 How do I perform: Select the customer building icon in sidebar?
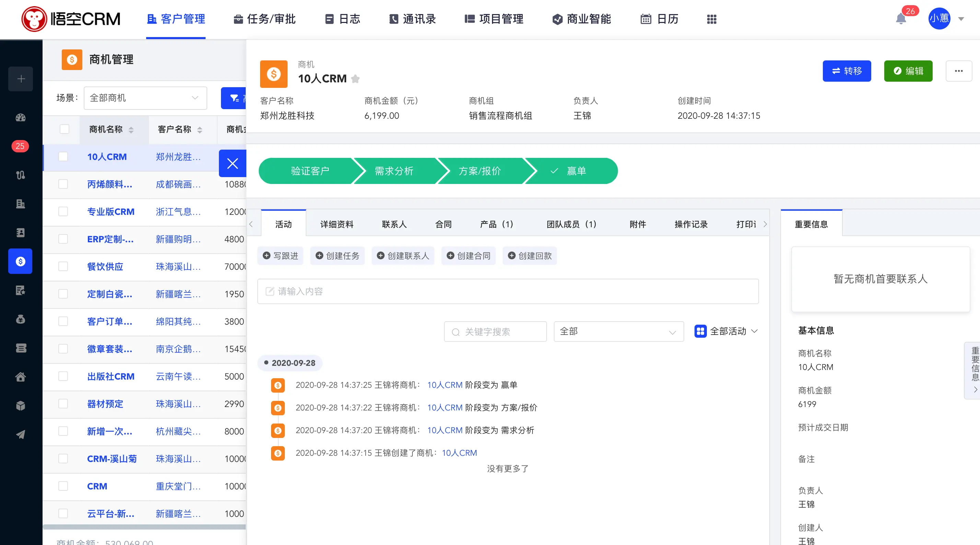click(x=21, y=204)
